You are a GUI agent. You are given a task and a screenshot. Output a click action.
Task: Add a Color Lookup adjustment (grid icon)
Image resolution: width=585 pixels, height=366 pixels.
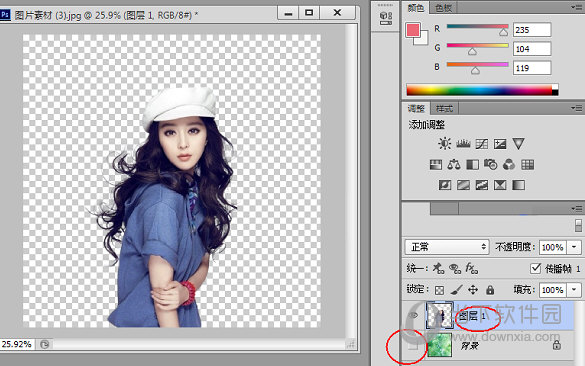click(528, 165)
